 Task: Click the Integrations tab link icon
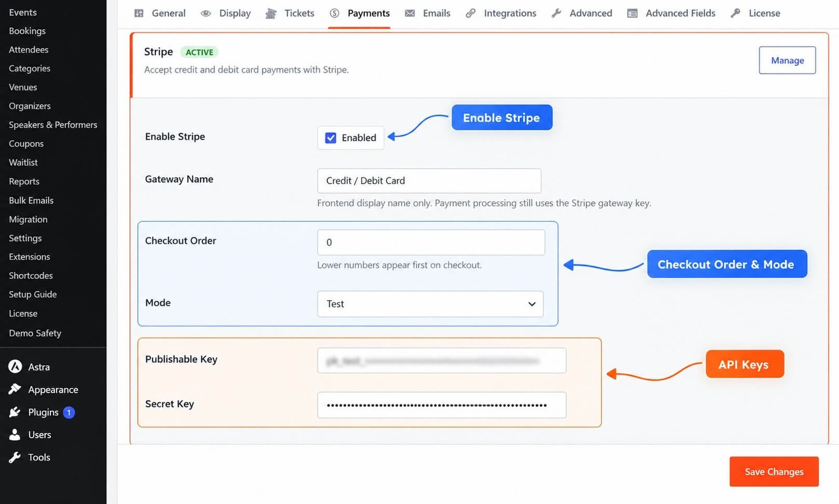471,13
